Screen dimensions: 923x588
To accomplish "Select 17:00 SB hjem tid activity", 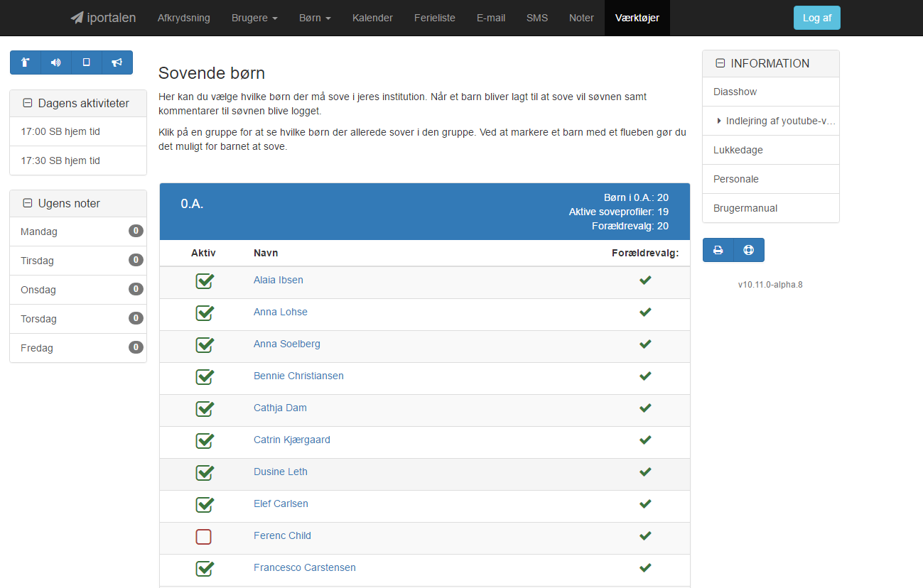I will pyautogui.click(x=78, y=131).
